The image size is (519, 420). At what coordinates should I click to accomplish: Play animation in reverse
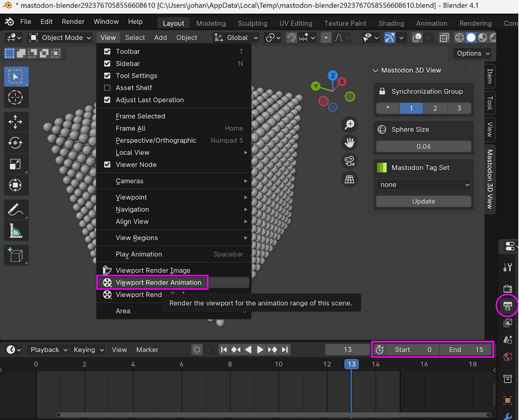(x=248, y=349)
